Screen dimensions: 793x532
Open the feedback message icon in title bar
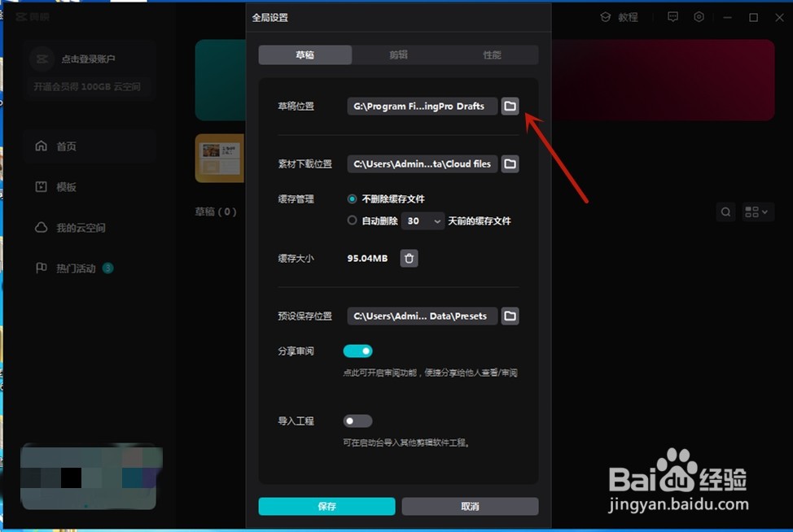click(x=673, y=16)
